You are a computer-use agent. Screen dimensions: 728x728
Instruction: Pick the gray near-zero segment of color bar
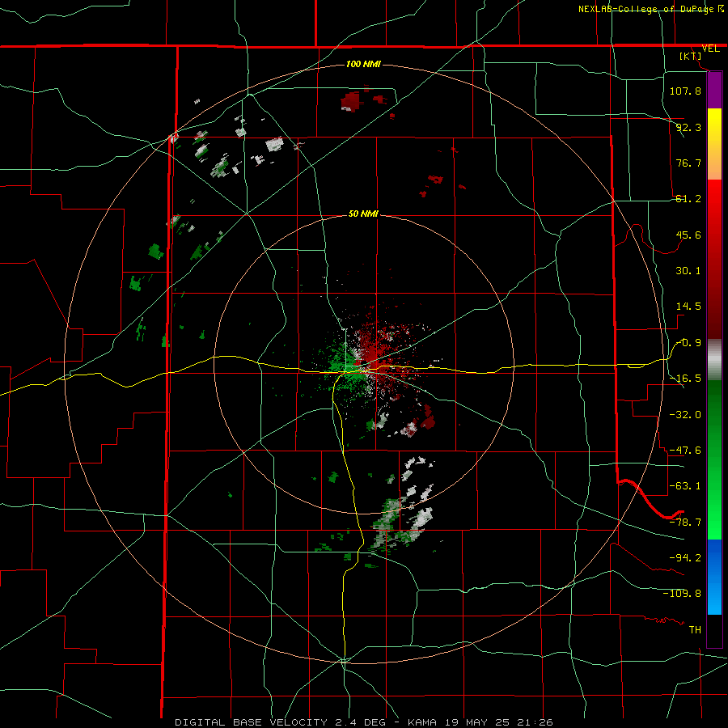point(714,360)
